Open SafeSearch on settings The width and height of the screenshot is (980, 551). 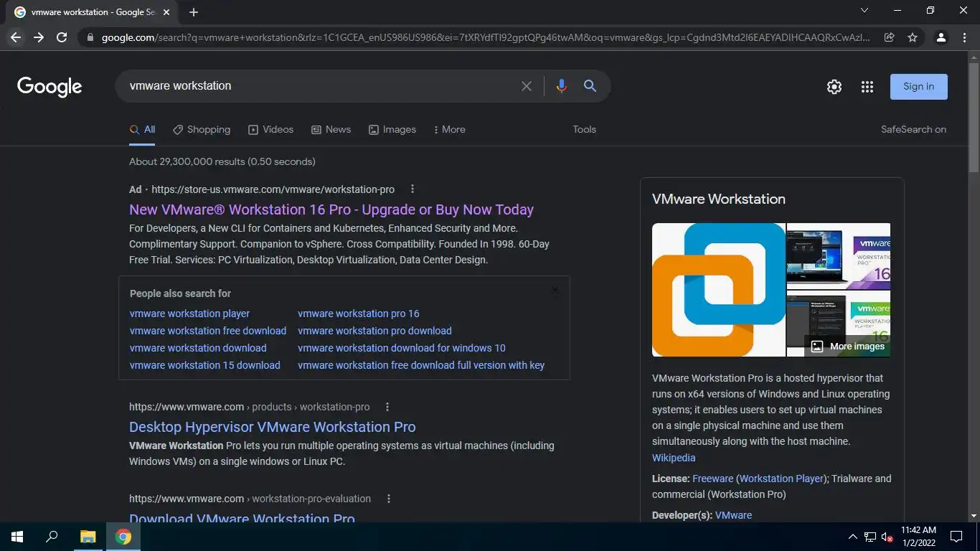coord(913,129)
